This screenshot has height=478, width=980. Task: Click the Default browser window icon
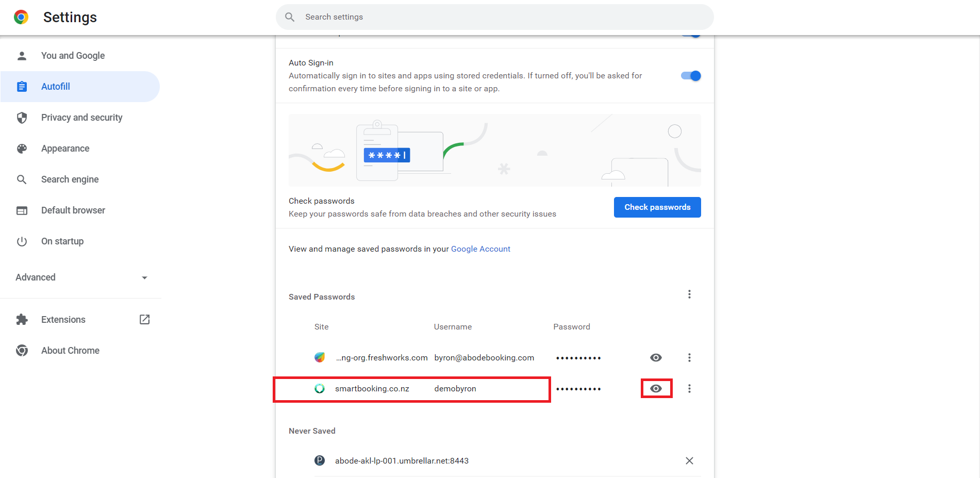[x=22, y=210]
